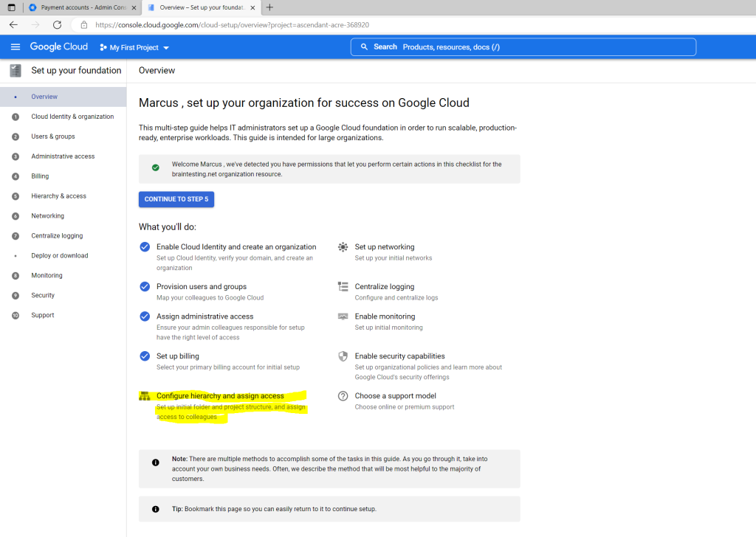Click the 'Set up your foundation' sidebar title
This screenshot has width=756, height=537.
click(x=76, y=70)
